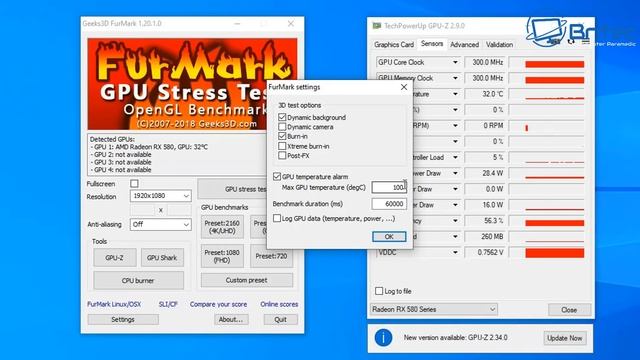Switch to the Graphics Card tab

(x=393, y=44)
